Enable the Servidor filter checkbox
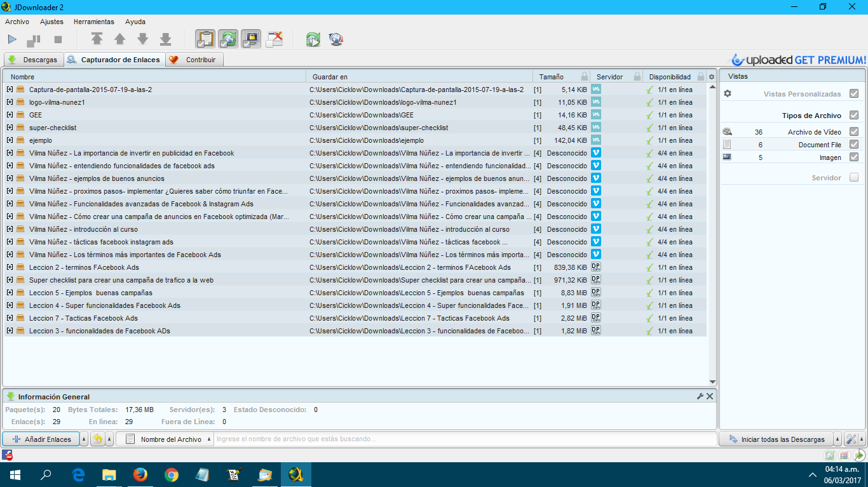The image size is (868, 487). 854,177
